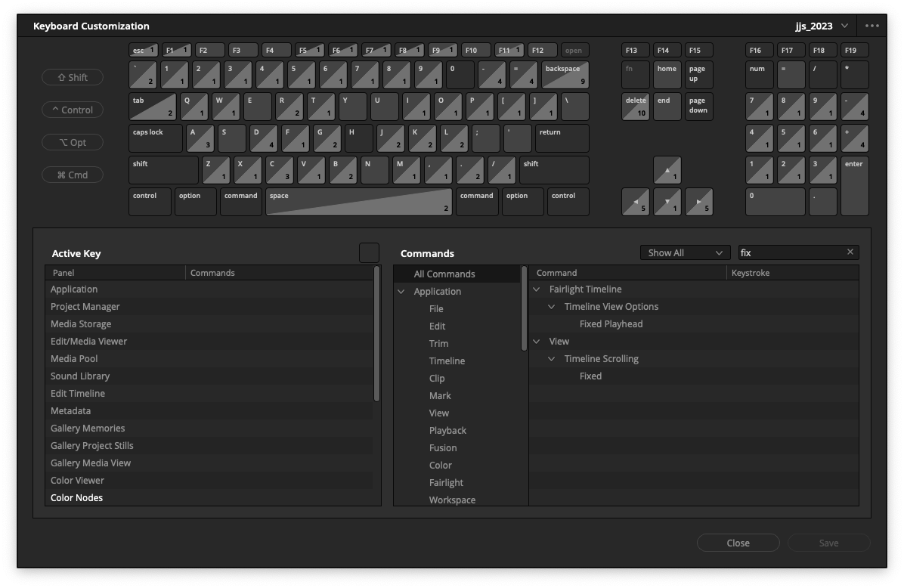Toggle the Shift modifier button
Image resolution: width=904 pixels, height=588 pixels.
click(73, 77)
